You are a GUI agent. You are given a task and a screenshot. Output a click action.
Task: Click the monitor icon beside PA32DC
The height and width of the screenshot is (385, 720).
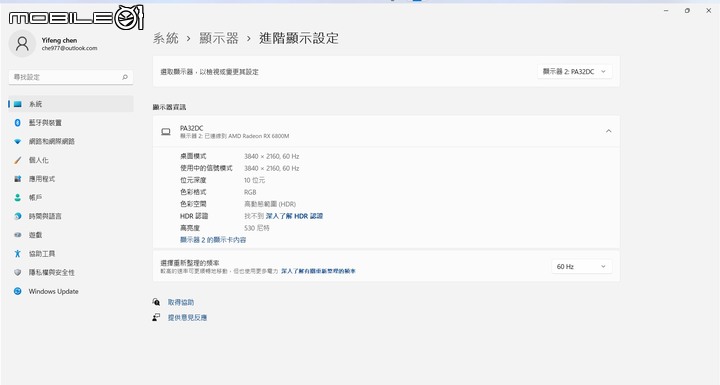click(166, 132)
